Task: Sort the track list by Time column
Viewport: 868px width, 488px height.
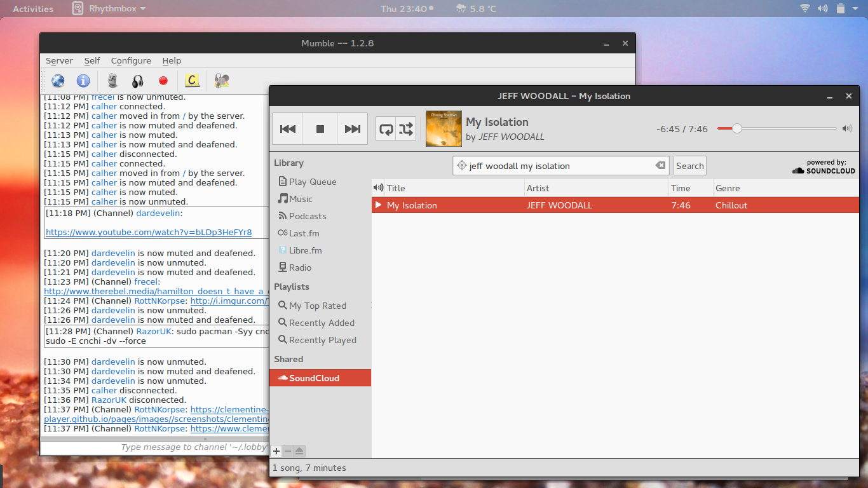Action: pyautogui.click(x=691, y=188)
